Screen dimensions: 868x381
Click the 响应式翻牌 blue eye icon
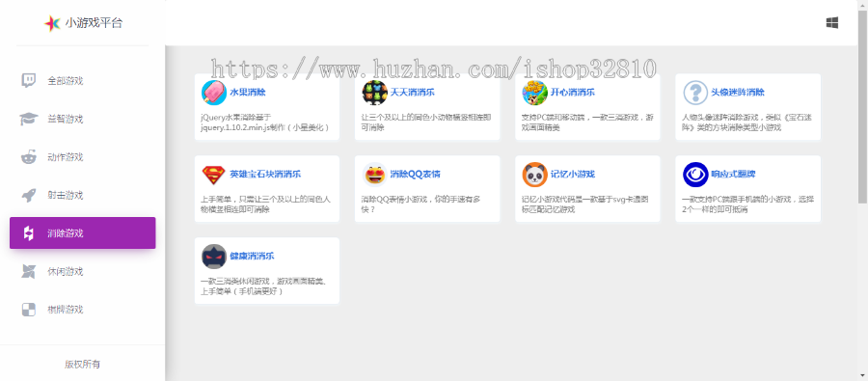(x=695, y=175)
